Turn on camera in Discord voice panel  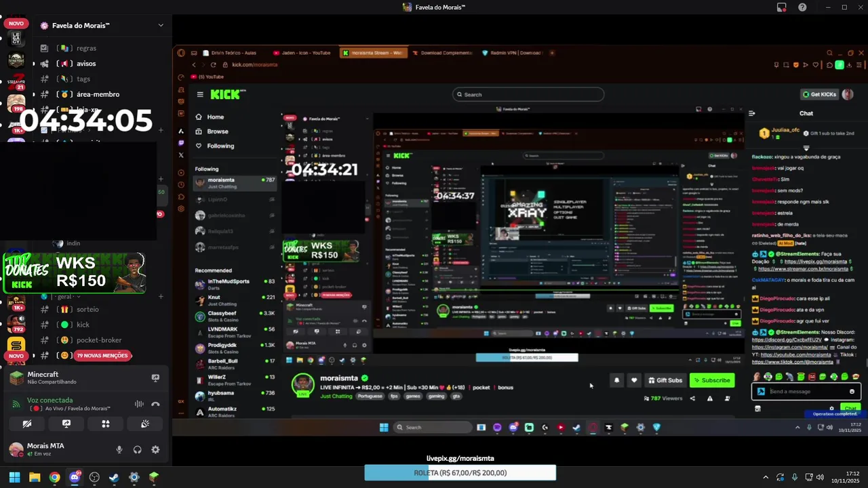pos(26,424)
